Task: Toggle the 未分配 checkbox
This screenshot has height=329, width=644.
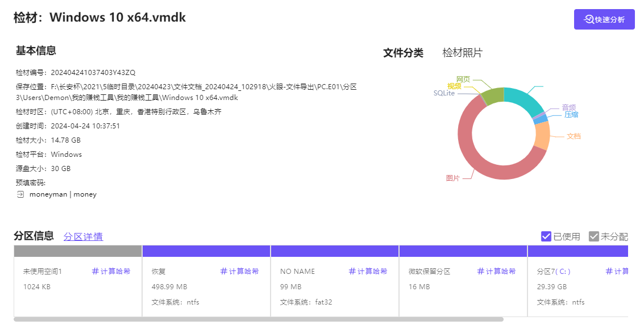Action: [x=594, y=236]
